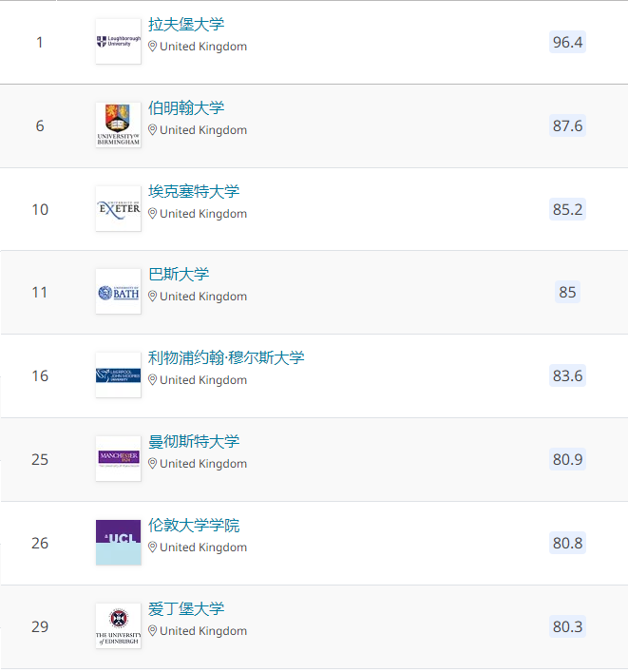Open the 埃克塞特大学 university page
628x672 pixels.
(194, 192)
